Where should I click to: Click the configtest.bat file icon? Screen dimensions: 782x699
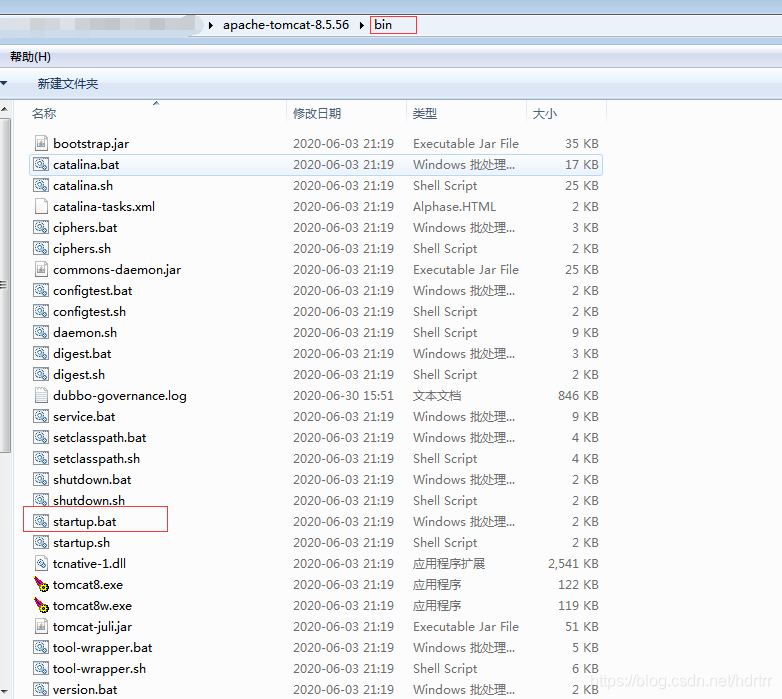pos(41,290)
